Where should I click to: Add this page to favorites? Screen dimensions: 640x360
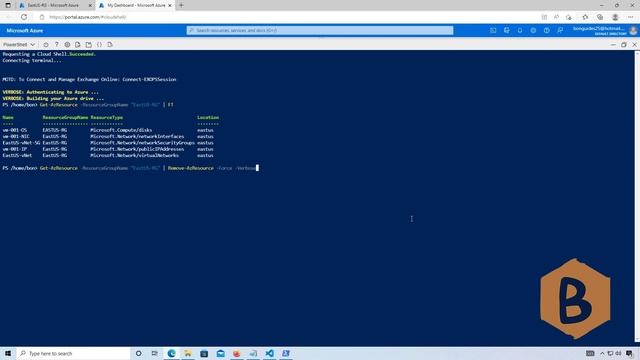569,17
